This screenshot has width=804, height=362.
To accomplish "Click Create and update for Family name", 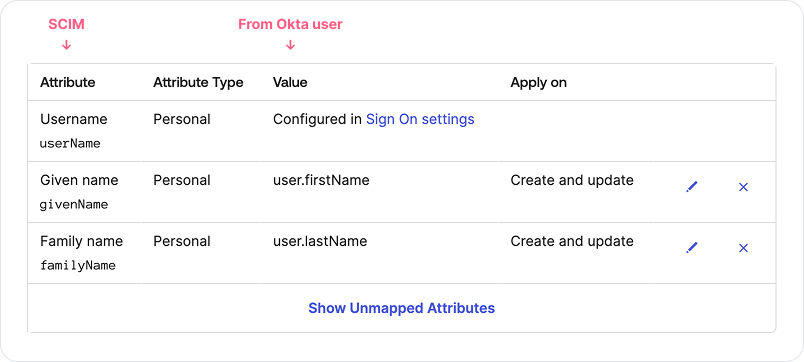I will pyautogui.click(x=572, y=242).
